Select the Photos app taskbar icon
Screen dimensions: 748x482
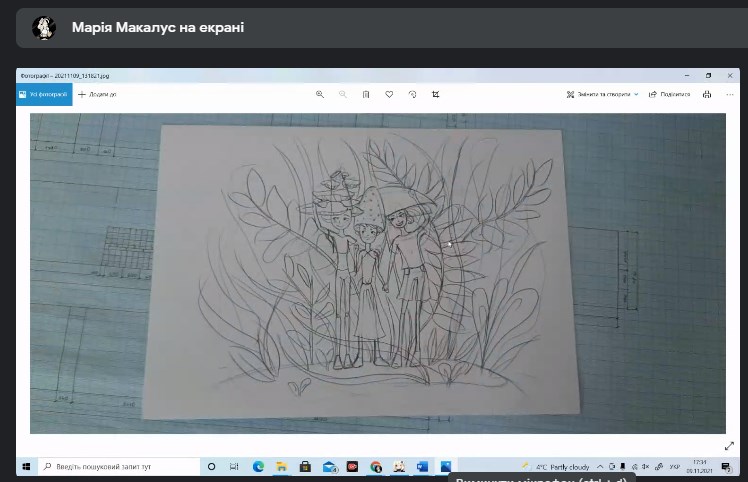(x=446, y=467)
